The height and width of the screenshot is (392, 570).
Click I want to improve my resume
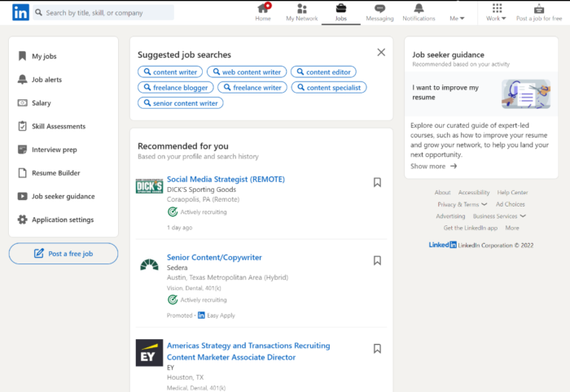tap(445, 92)
